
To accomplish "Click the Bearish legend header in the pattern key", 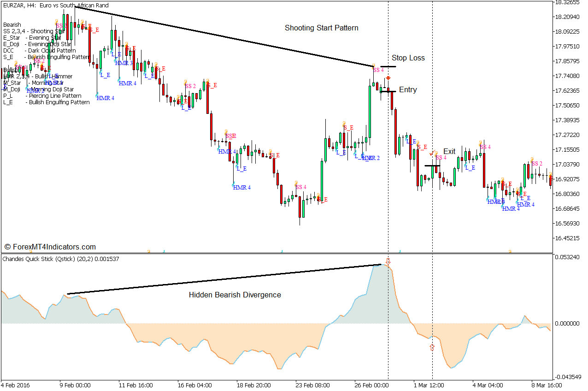I will click(x=12, y=24).
